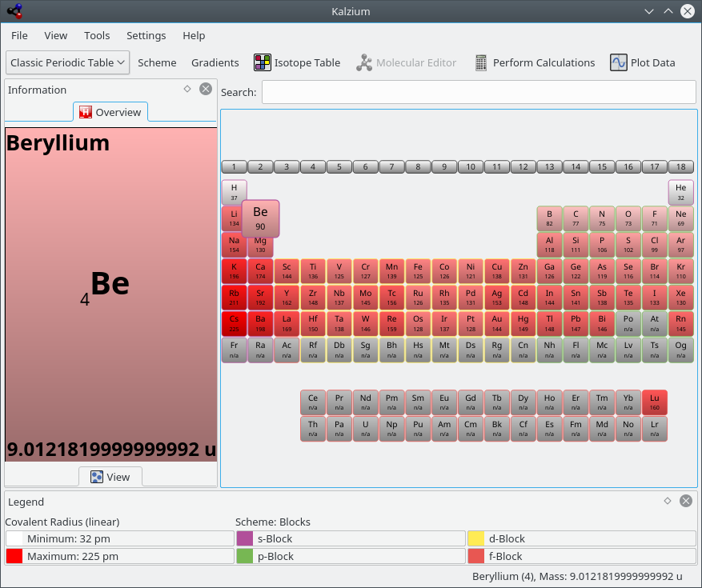This screenshot has height=588, width=702.
Task: Open the View menu
Action: [55, 35]
